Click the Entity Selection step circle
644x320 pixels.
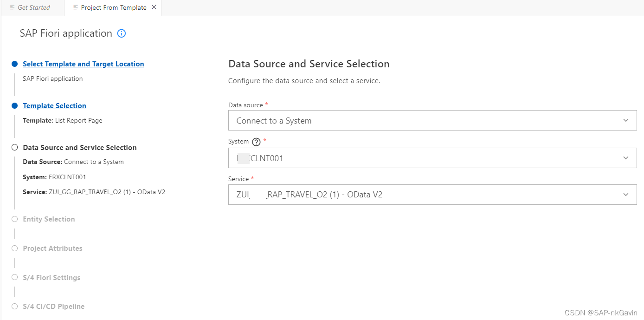(15, 219)
